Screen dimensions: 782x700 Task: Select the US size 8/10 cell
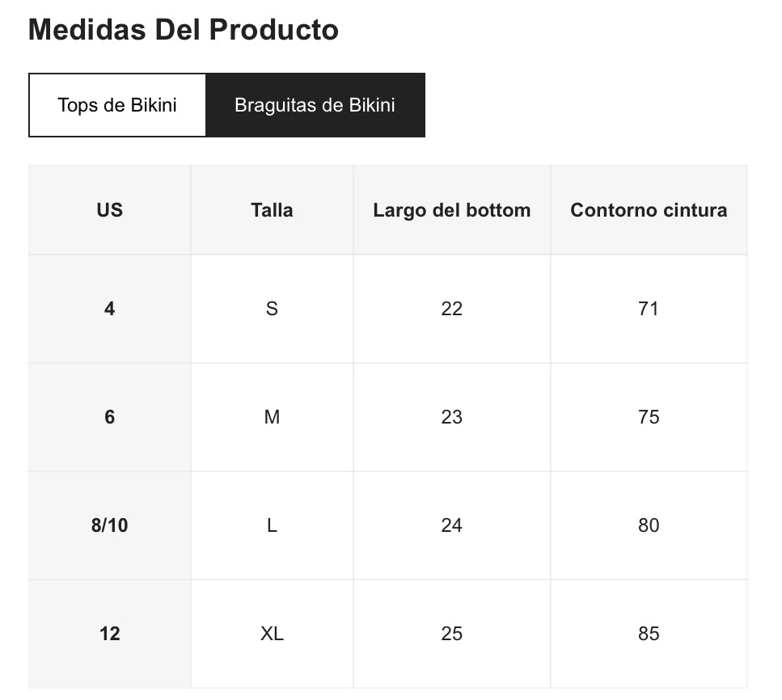pyautogui.click(x=110, y=525)
